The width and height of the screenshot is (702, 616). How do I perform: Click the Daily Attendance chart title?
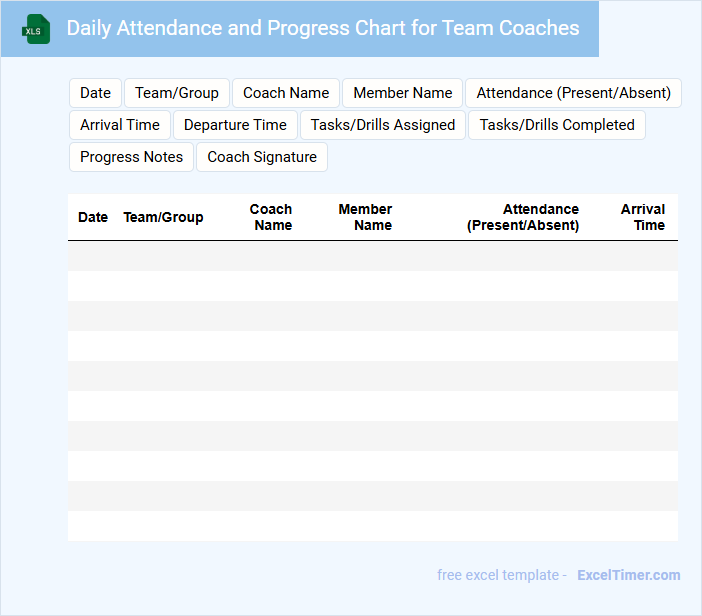point(323,28)
